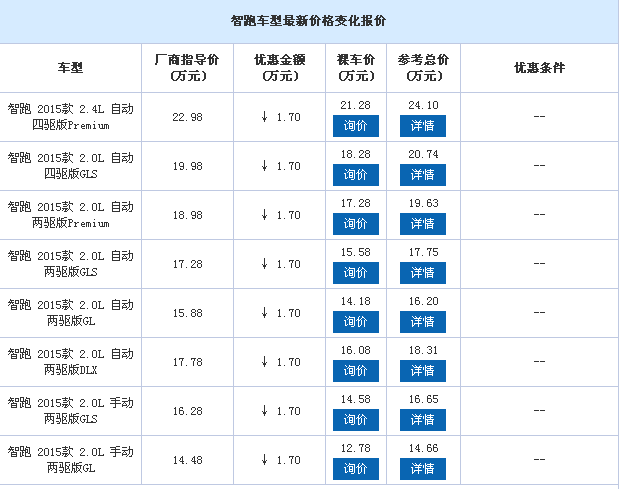Click 询价 button under 14.18 price
The image size is (619, 489).
[x=356, y=322]
